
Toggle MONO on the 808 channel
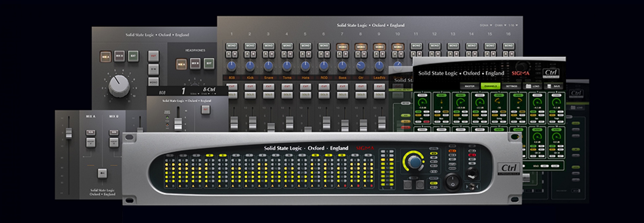coord(231,46)
